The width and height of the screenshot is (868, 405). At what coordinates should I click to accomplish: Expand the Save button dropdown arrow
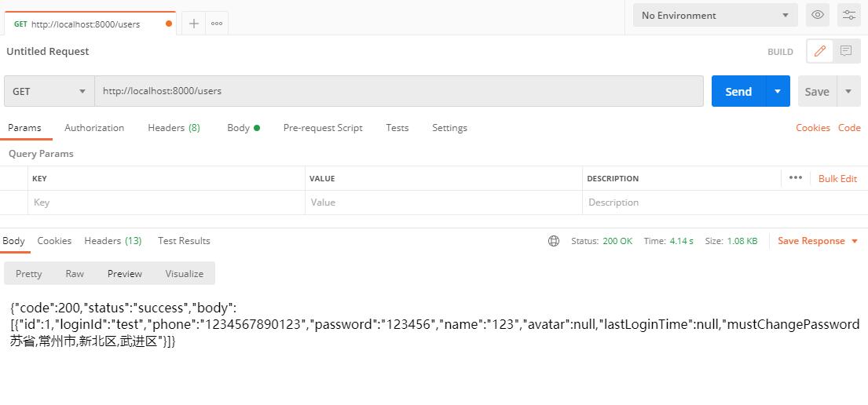click(848, 91)
